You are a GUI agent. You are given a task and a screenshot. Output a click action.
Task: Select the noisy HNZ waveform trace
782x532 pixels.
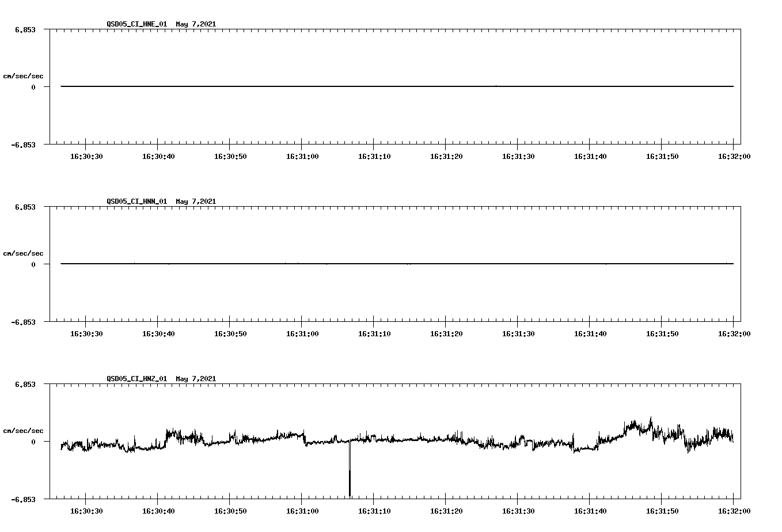(x=403, y=440)
